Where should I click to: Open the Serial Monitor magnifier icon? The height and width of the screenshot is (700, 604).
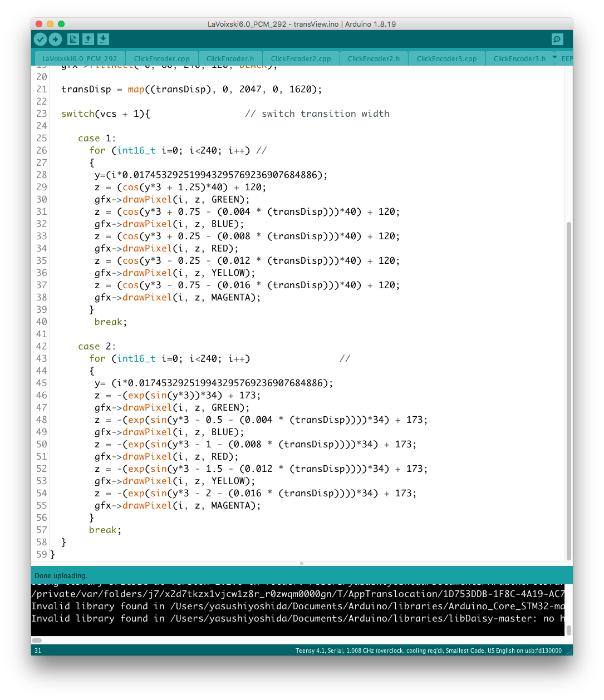tap(557, 39)
